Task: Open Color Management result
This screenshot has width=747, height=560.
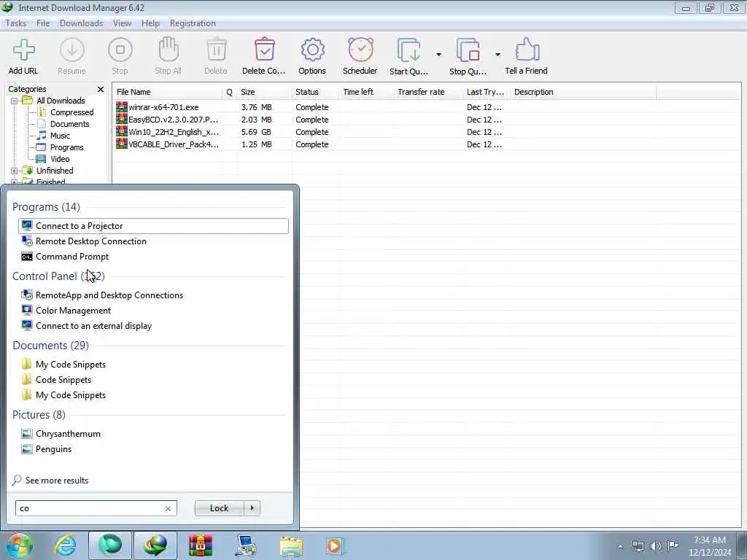Action: pos(153,311)
